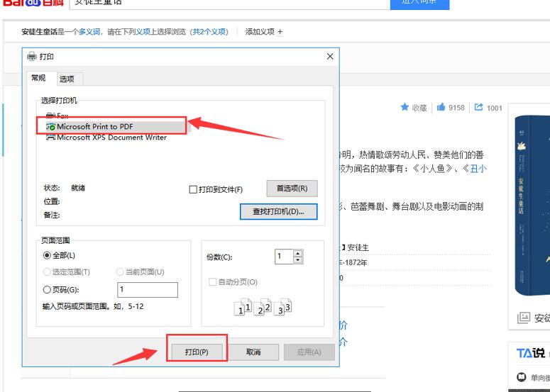Select 当前页面(U) radio button
This screenshot has height=392, width=550.
pyautogui.click(x=120, y=271)
